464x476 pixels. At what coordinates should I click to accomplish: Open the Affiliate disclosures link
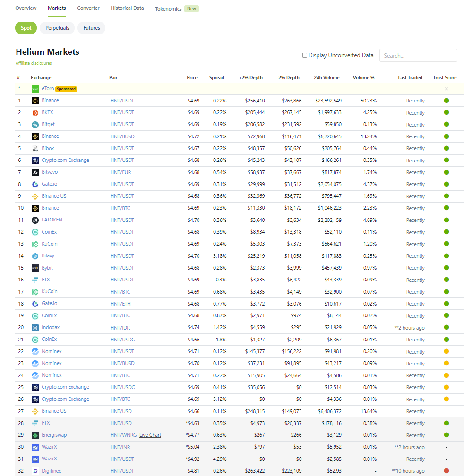coord(34,63)
